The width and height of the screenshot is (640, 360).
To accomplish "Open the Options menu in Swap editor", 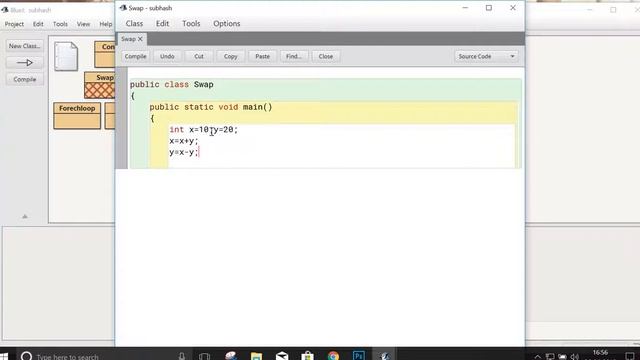I will point(227,24).
